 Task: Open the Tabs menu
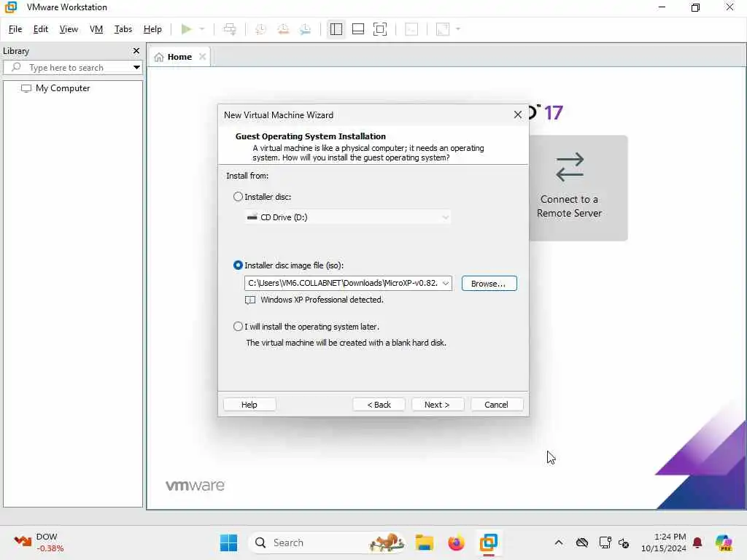pyautogui.click(x=123, y=29)
